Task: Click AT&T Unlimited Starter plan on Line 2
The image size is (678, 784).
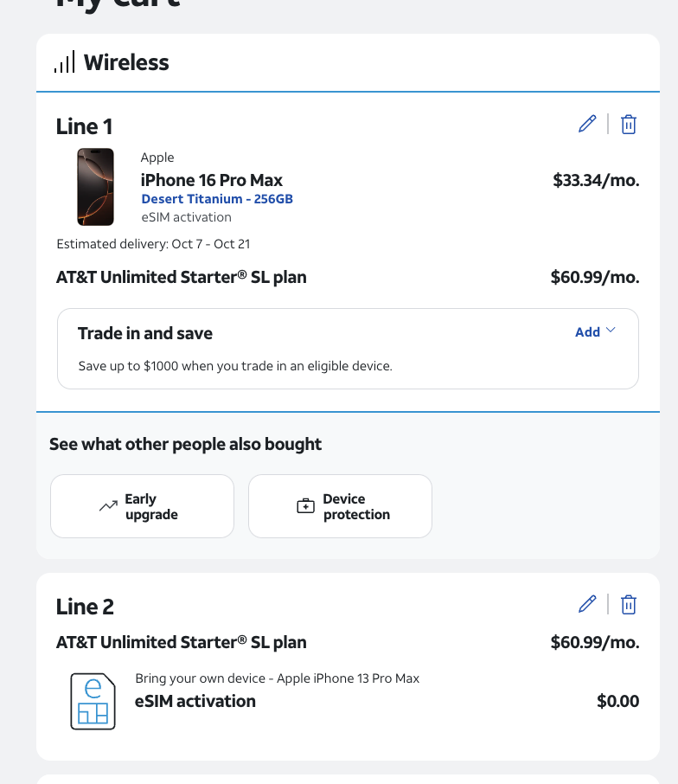Action: [182, 642]
